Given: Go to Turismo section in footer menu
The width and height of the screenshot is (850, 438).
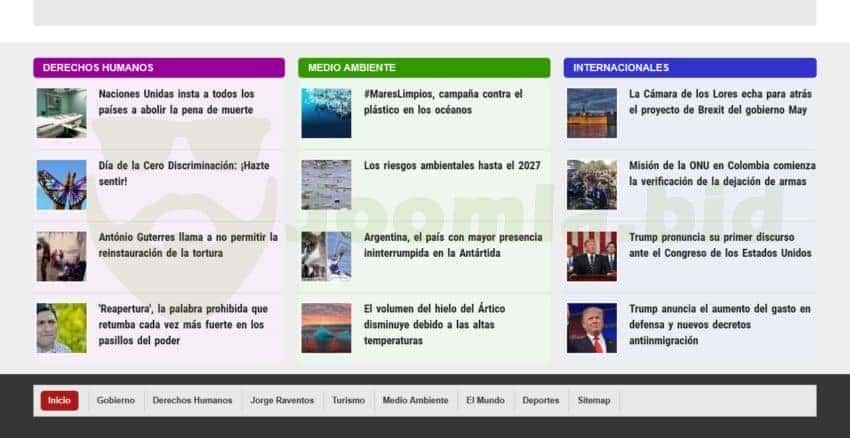Looking at the screenshot, I should point(348,400).
